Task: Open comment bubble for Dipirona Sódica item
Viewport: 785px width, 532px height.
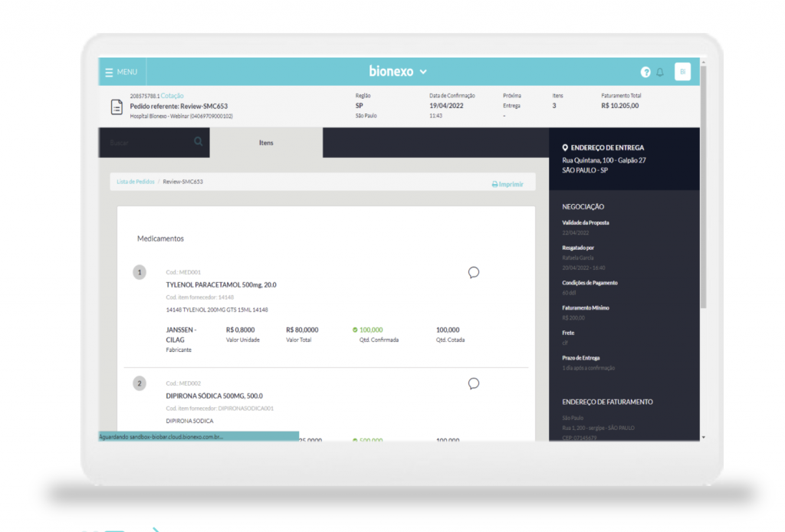Action: pyautogui.click(x=474, y=383)
